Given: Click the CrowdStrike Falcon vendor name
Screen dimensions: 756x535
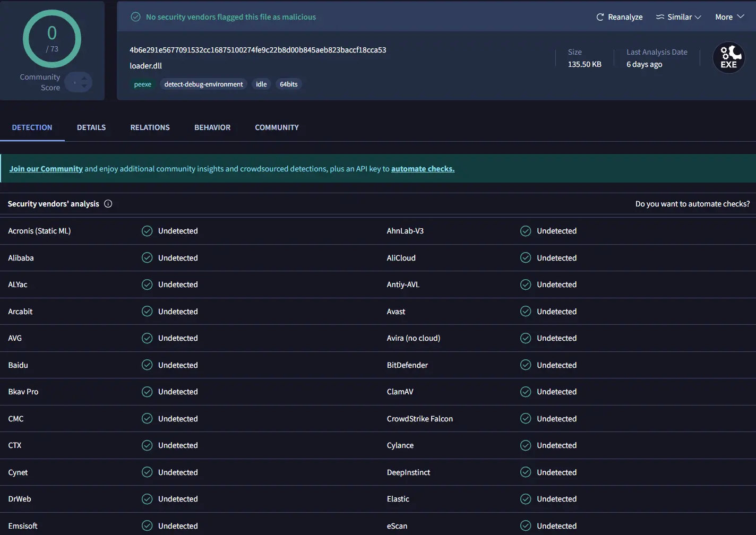Looking at the screenshot, I should (420, 419).
